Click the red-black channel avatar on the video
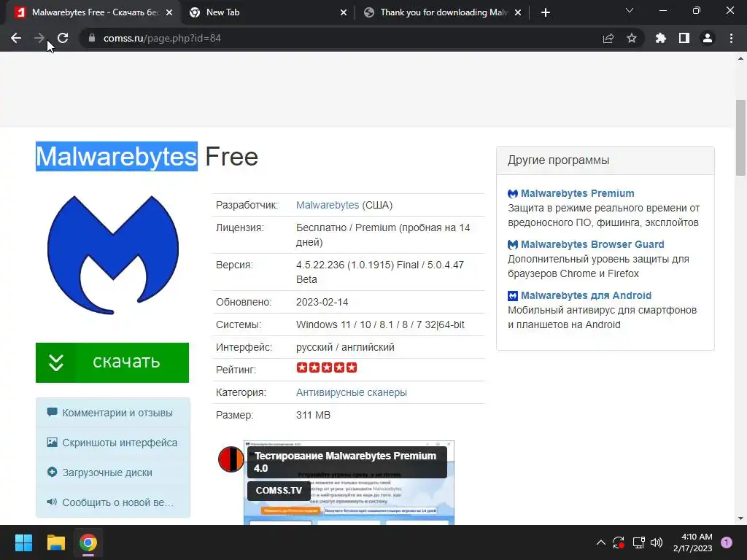 (x=231, y=459)
